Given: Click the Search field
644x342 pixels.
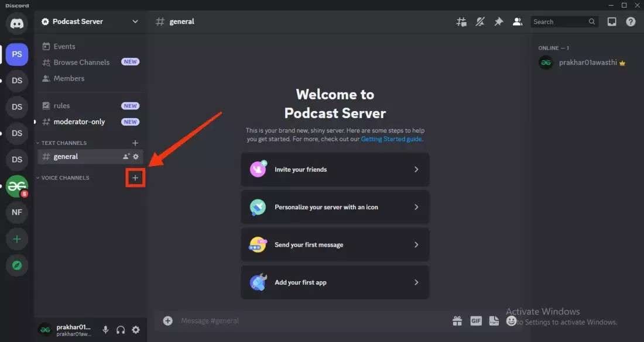Looking at the screenshot, I should 565,22.
